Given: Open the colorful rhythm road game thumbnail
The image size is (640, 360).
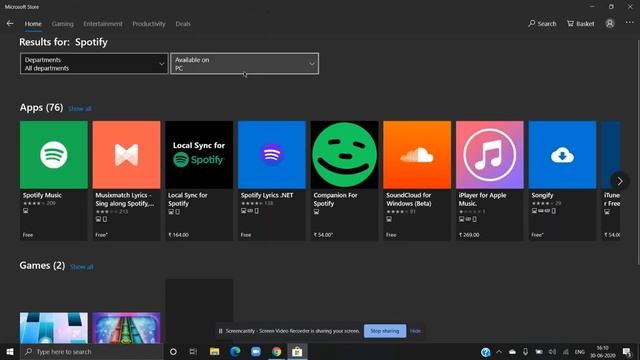Looking at the screenshot, I should pos(126,328).
